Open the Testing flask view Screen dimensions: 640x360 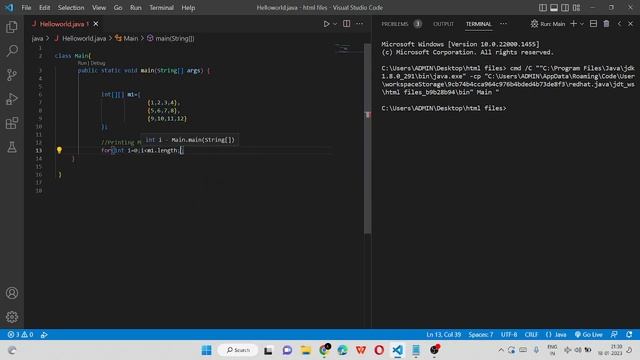click(12, 147)
